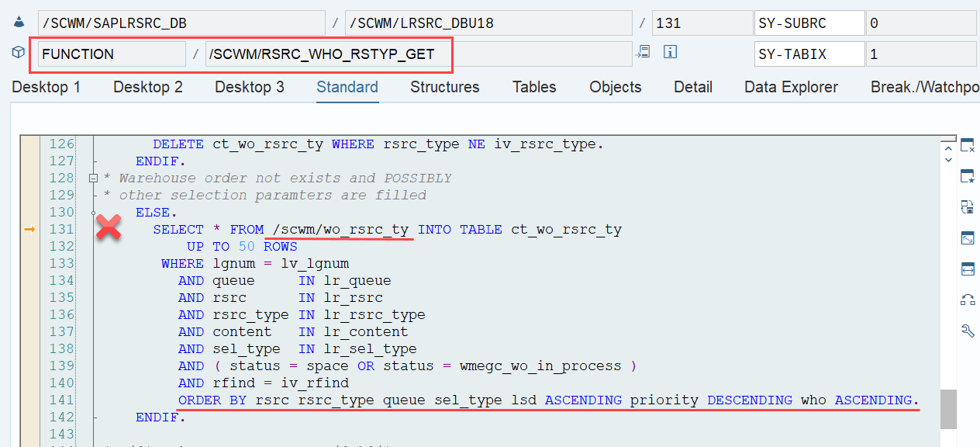Click iv_rfind variable on line 140
980x447 pixels.
point(315,383)
